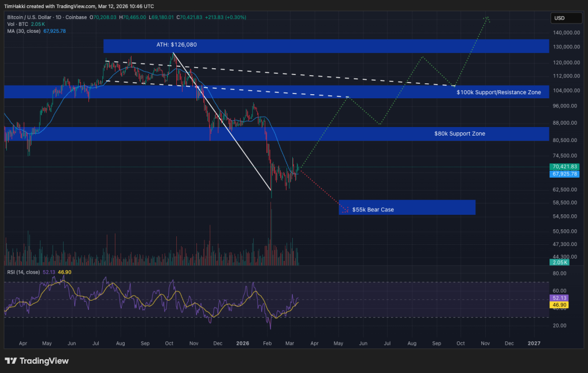This screenshot has width=588, height=373.
Task: Select the $100k Support/Resistance Zone label
Action: click(498, 92)
